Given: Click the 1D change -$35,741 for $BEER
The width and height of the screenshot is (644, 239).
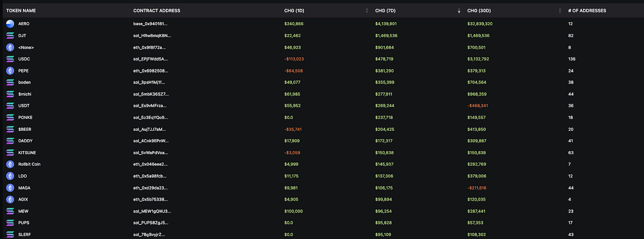Looking at the screenshot, I should (292, 129).
